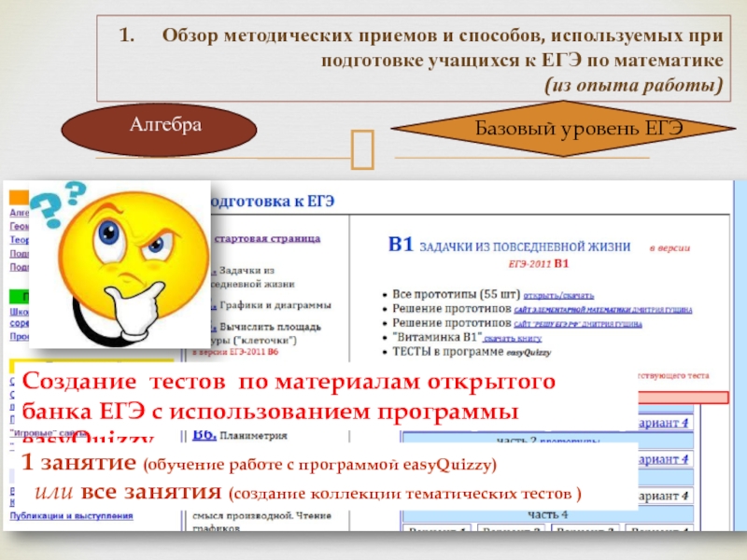
Task: Click the "или все занятия" text line
Action: pos(308,493)
